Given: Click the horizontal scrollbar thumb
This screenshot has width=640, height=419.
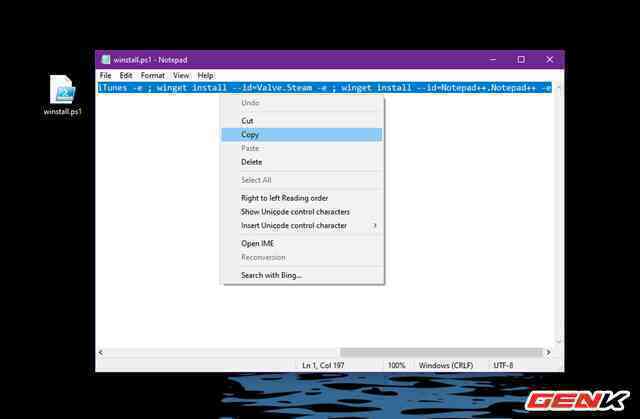Looking at the screenshot, I should (441, 352).
